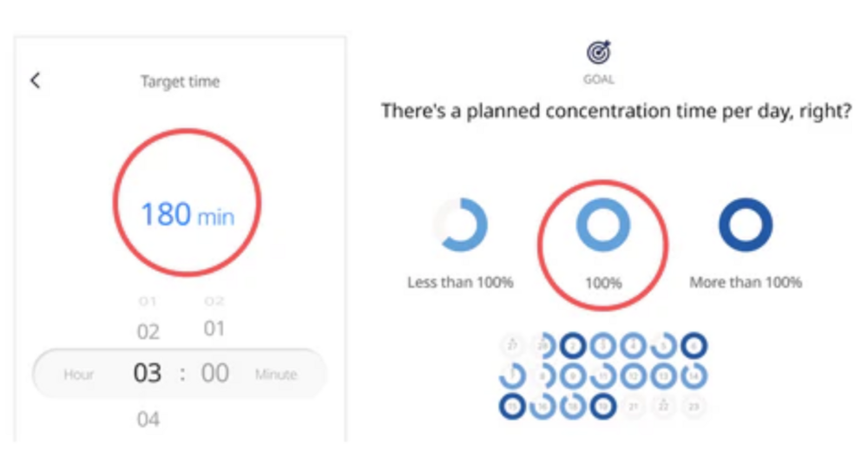868x457 pixels.
Task: Select the 'Less than 100%' partial ring icon
Action: (x=461, y=225)
